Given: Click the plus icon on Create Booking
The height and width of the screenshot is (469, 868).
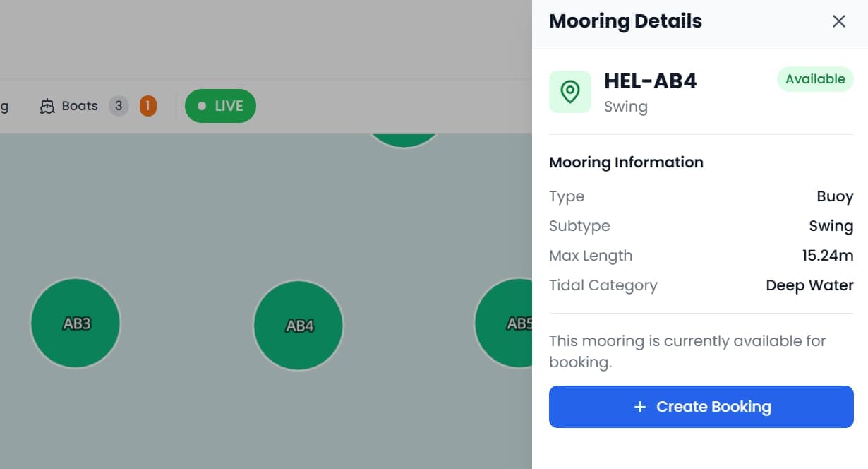Looking at the screenshot, I should coord(640,407).
